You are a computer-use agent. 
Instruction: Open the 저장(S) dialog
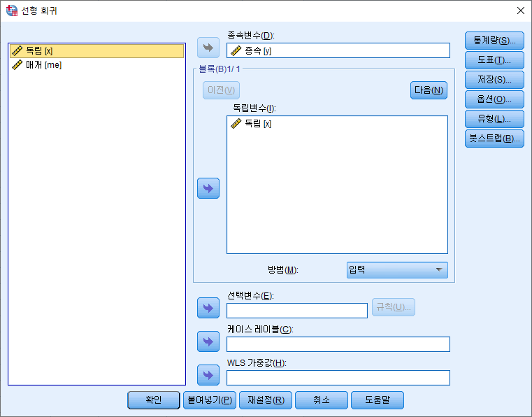[x=494, y=80]
